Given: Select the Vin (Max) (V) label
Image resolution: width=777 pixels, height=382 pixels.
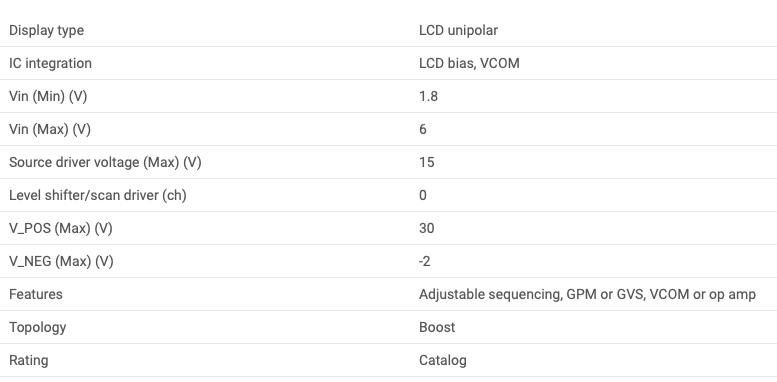Looking at the screenshot, I should pos(50,129).
